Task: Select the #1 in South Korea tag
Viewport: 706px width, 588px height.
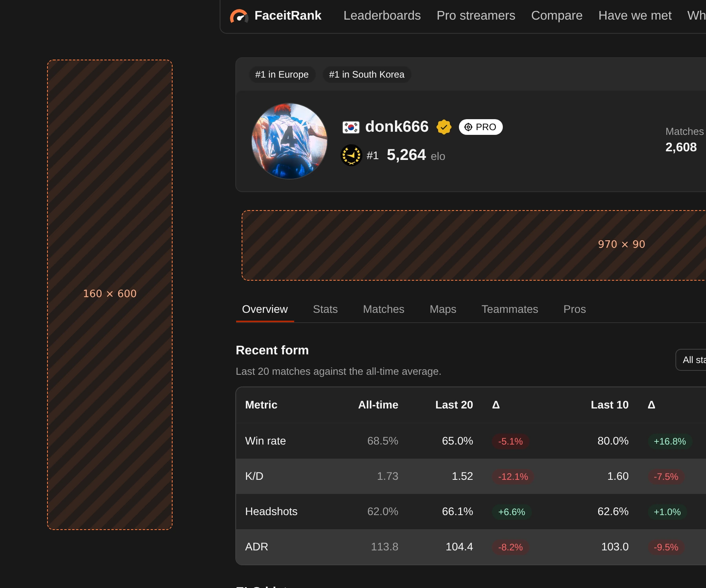Action: [x=367, y=74]
